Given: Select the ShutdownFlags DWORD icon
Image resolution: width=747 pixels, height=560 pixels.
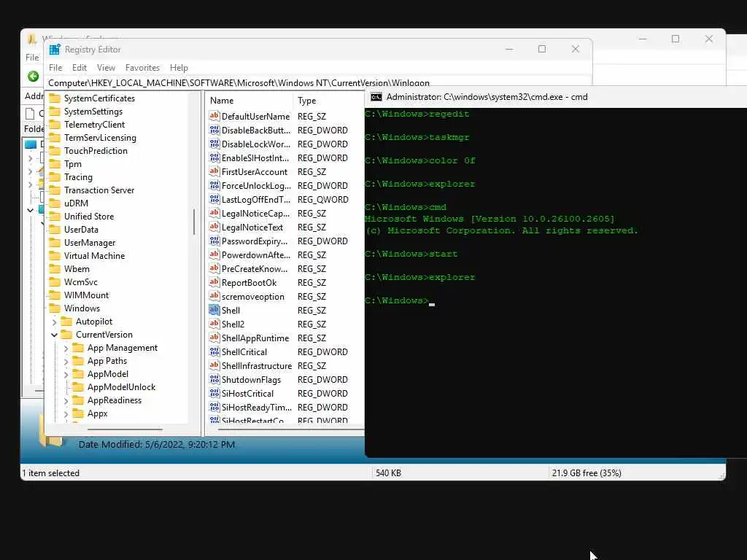Looking at the screenshot, I should click(214, 379).
